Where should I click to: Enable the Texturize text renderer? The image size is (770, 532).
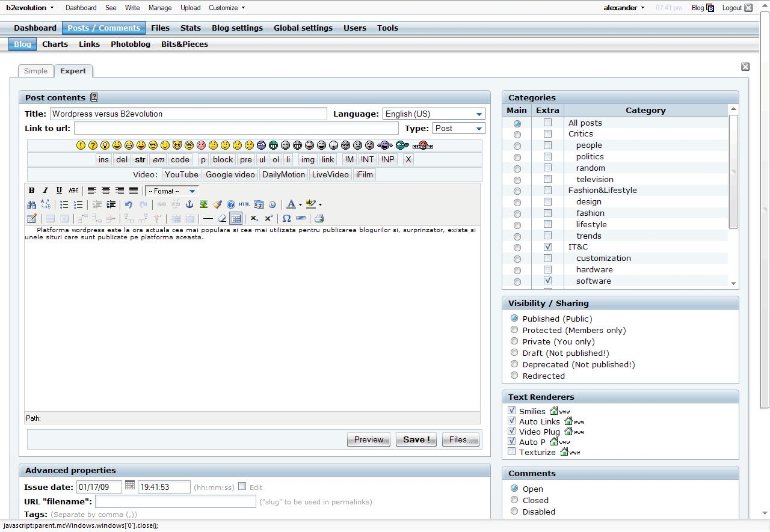(x=512, y=451)
